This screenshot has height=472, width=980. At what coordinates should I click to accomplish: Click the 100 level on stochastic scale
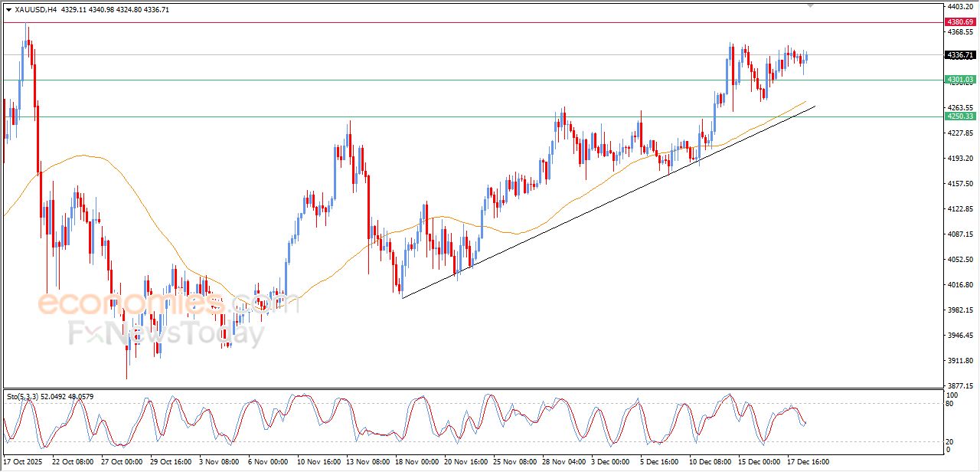click(x=953, y=395)
